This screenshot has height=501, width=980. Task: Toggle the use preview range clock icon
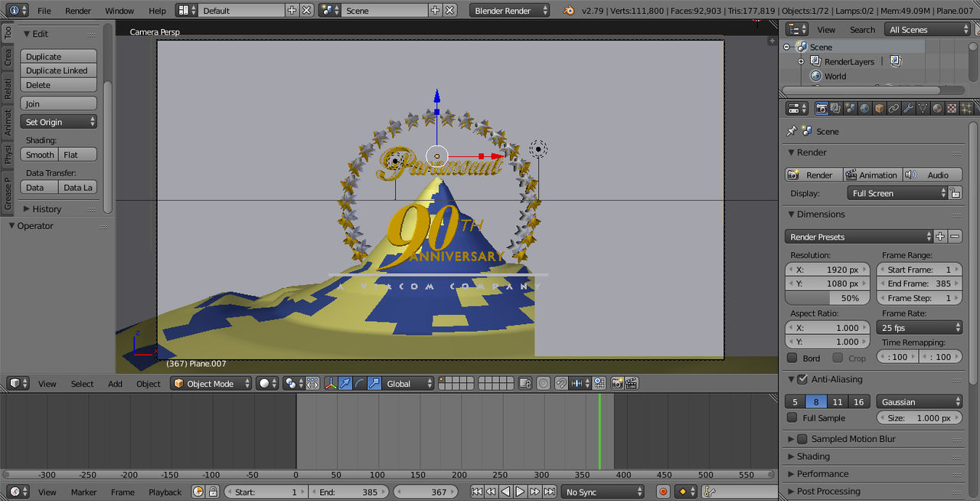(x=198, y=492)
